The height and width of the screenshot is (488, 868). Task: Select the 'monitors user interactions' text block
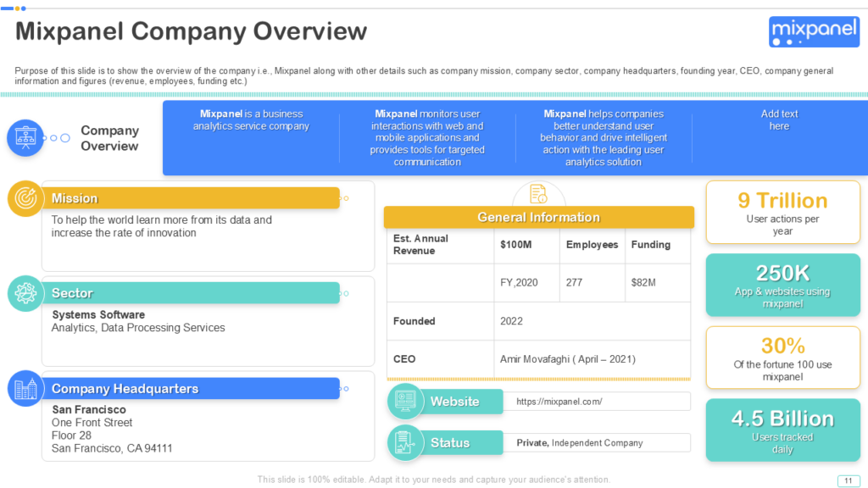click(427, 138)
